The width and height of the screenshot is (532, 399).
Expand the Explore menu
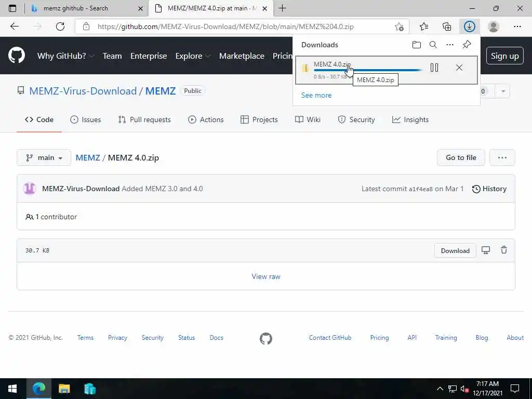click(193, 56)
